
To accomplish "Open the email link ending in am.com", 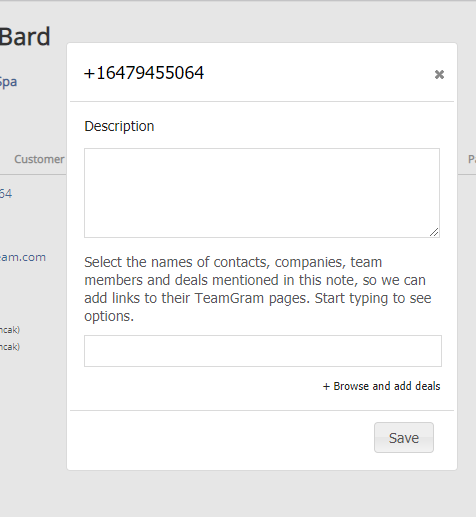I will [x=23, y=257].
